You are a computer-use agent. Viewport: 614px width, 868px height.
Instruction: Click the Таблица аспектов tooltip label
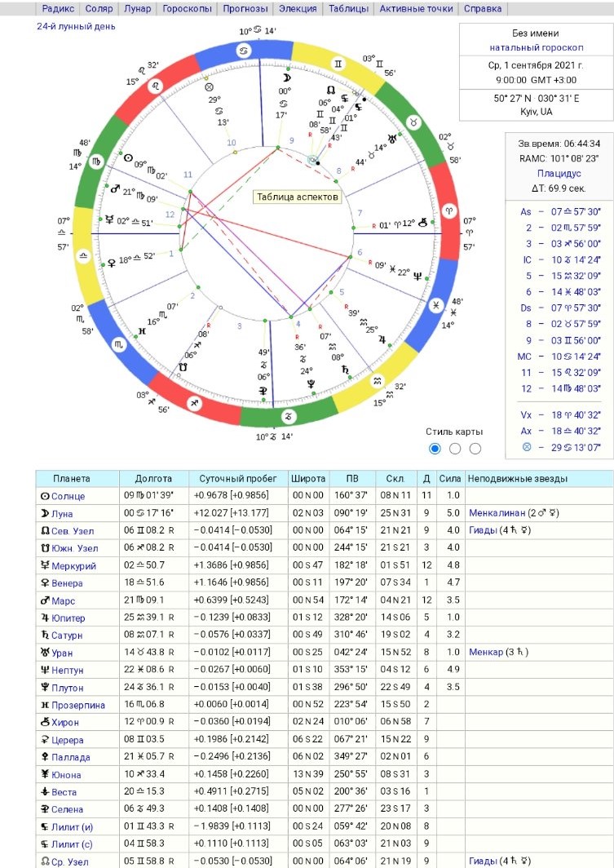tap(297, 197)
